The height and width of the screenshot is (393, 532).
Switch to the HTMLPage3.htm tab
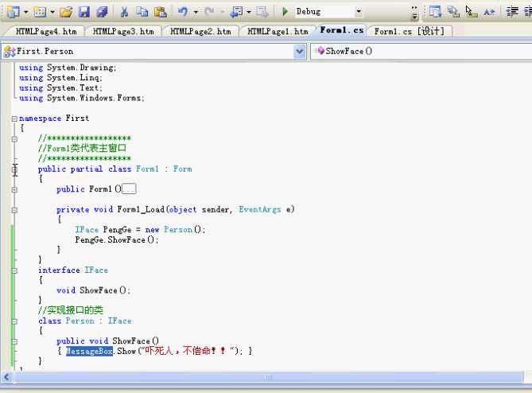123,32
